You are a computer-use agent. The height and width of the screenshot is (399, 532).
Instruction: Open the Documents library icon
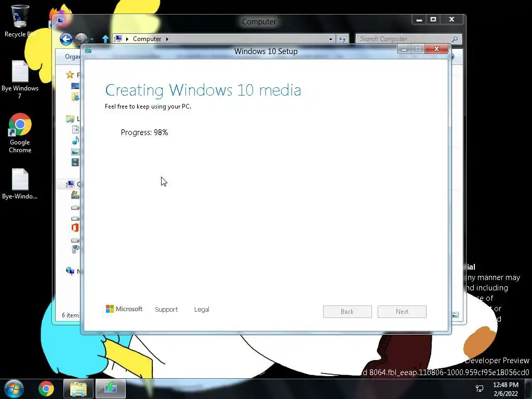coord(75,129)
